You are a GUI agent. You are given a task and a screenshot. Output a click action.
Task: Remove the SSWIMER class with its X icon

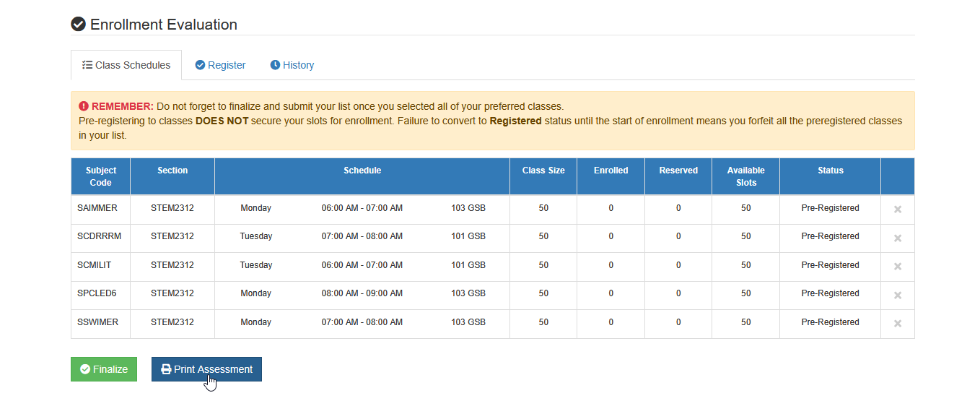pyautogui.click(x=898, y=324)
